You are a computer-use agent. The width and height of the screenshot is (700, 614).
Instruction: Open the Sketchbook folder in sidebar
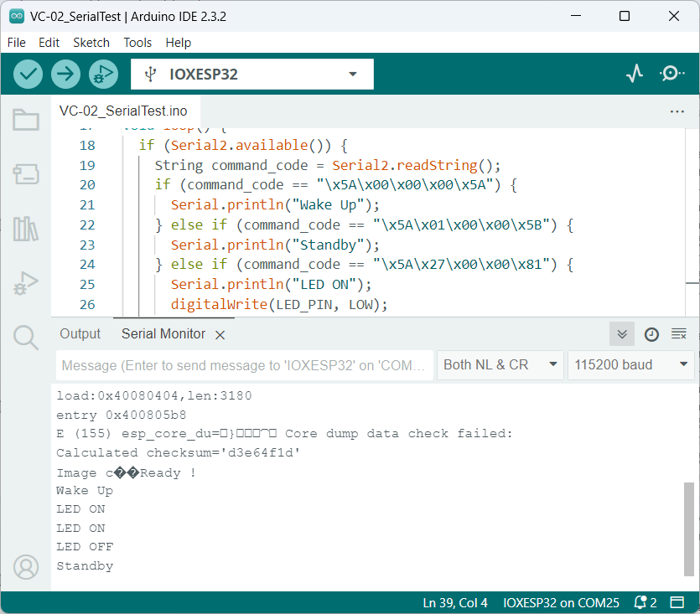26,120
